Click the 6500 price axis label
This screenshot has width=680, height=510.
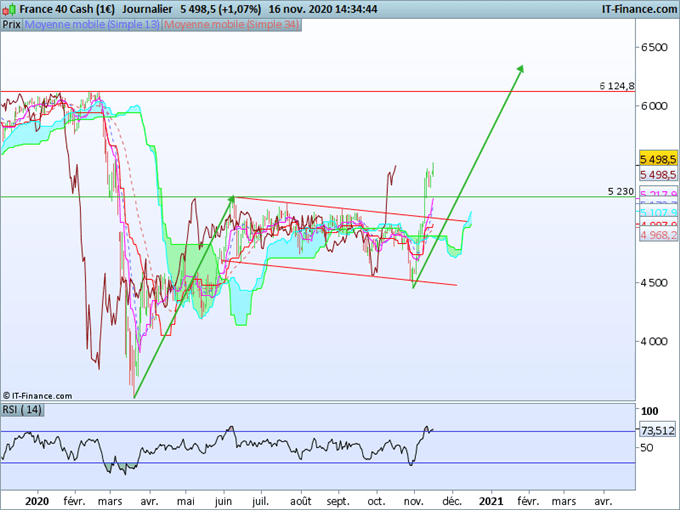655,47
